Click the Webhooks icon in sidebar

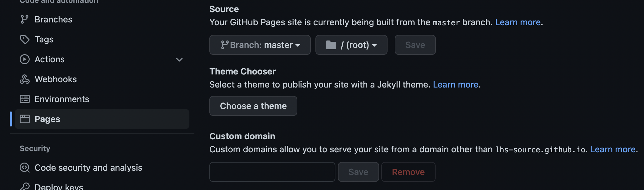click(x=25, y=79)
